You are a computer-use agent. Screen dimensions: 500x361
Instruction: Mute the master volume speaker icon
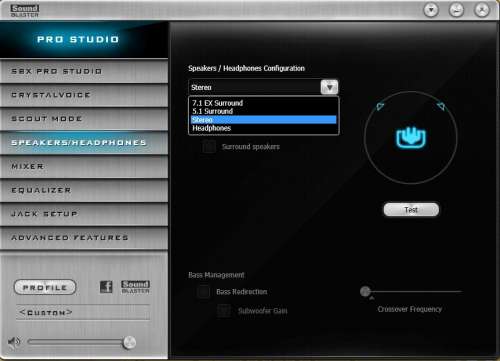(x=14, y=341)
